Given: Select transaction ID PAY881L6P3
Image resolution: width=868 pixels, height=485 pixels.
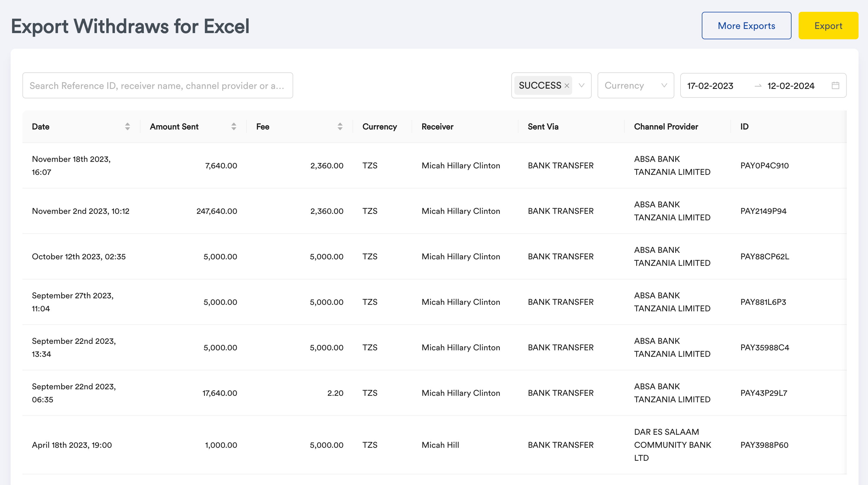Looking at the screenshot, I should tap(763, 302).
